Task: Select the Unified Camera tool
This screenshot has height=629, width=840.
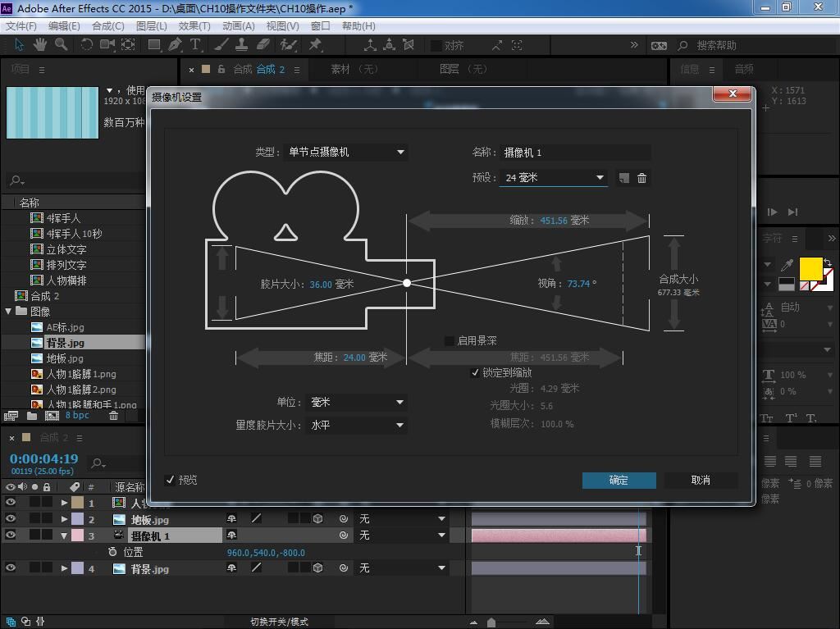Action: pyautogui.click(x=107, y=45)
